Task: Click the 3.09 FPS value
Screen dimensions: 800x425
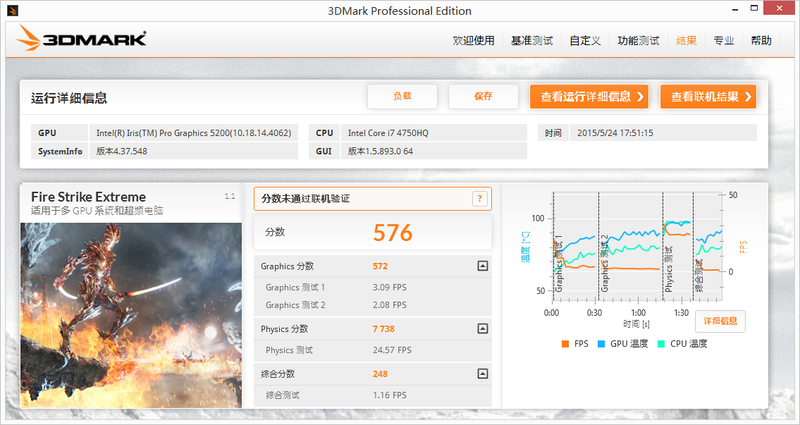Action: click(389, 288)
